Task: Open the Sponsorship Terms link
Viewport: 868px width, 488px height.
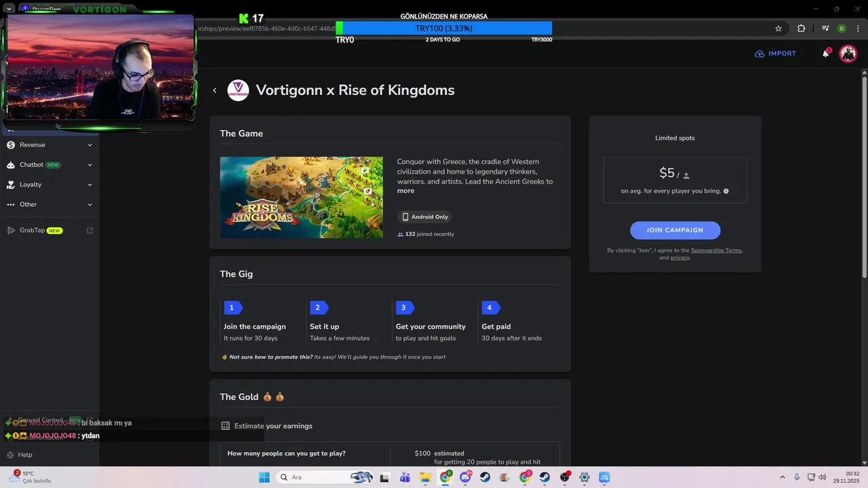Action: point(716,250)
